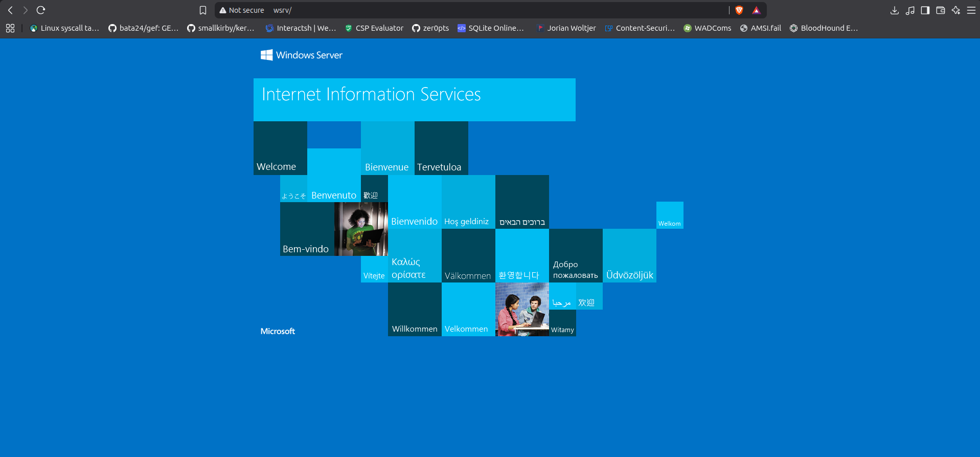Screen dimensions: 980x457
Task: Open the Content-Securi… bookmark
Action: [x=640, y=28]
